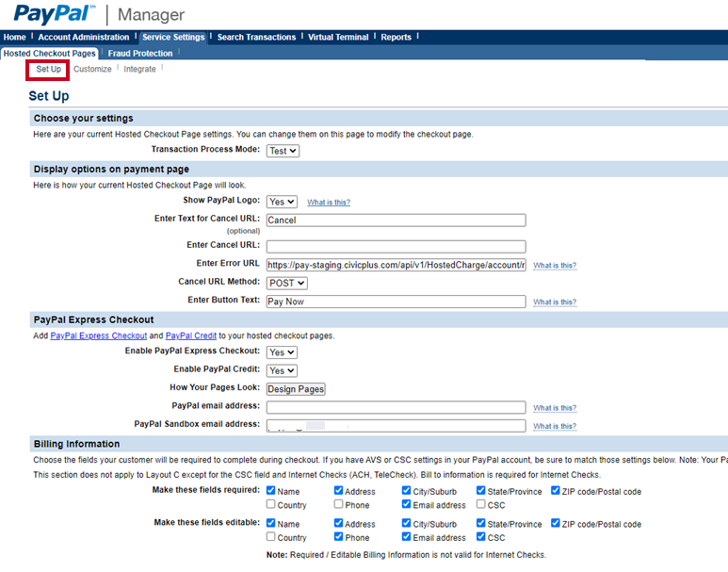
Task: Check required Country checkbox
Action: point(270,504)
